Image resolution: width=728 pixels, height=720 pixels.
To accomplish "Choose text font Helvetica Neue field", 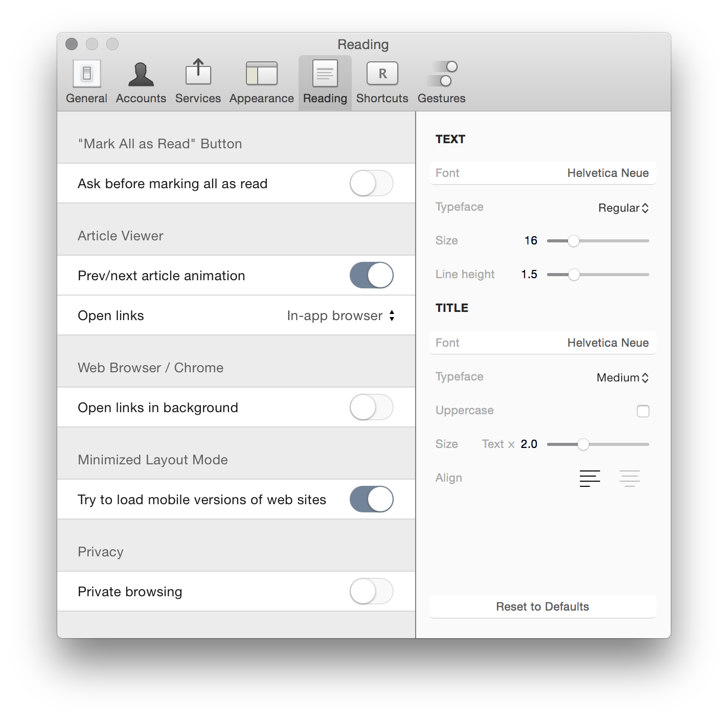I will pyautogui.click(x=543, y=173).
